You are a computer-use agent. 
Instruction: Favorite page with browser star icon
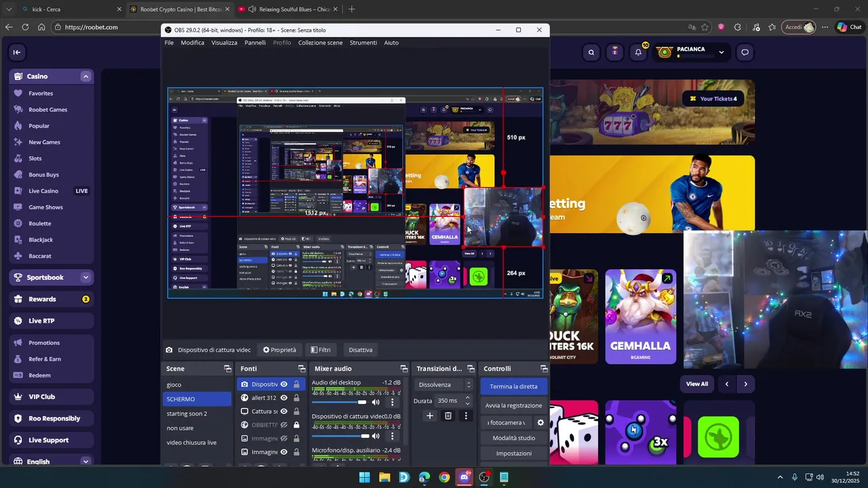[x=705, y=27]
